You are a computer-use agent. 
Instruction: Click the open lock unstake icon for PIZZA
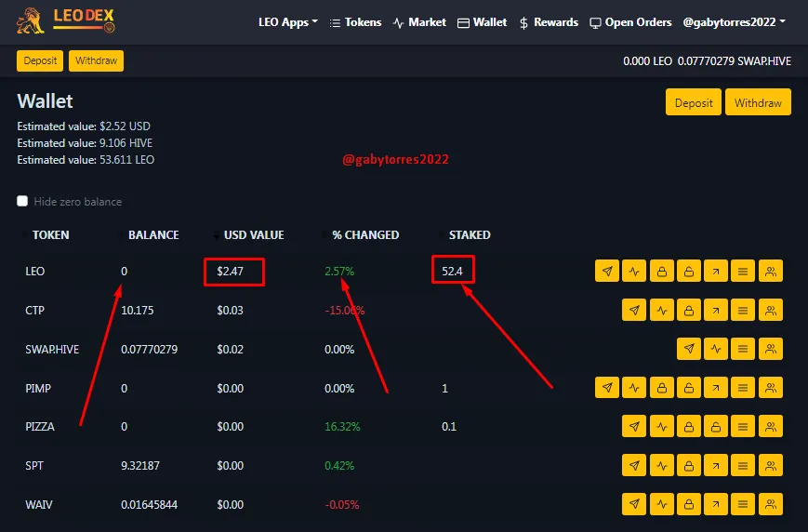(x=716, y=426)
